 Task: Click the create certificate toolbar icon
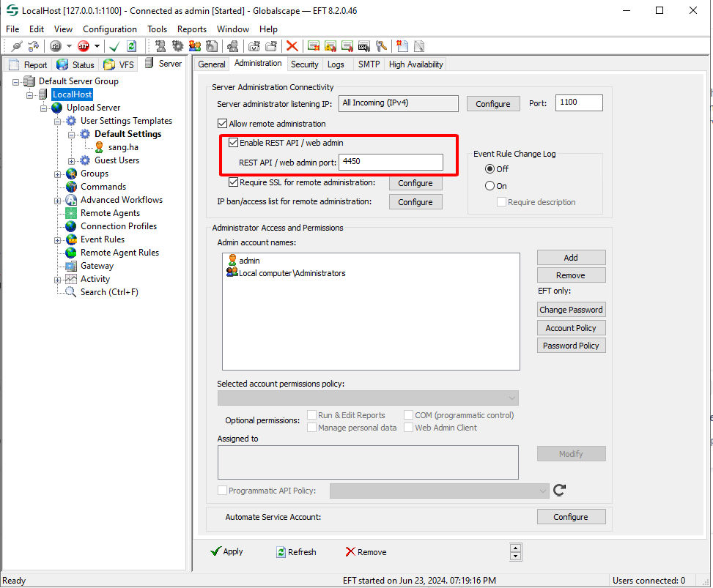[x=314, y=46]
